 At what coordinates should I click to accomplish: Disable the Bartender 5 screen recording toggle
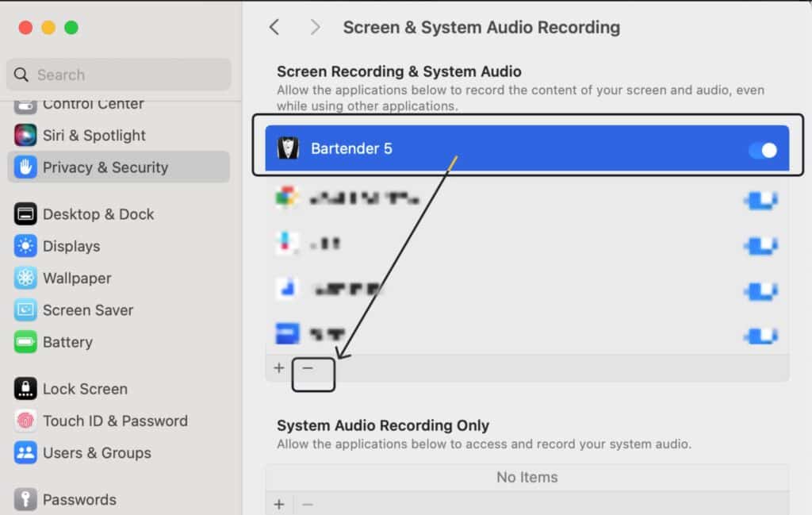point(763,150)
